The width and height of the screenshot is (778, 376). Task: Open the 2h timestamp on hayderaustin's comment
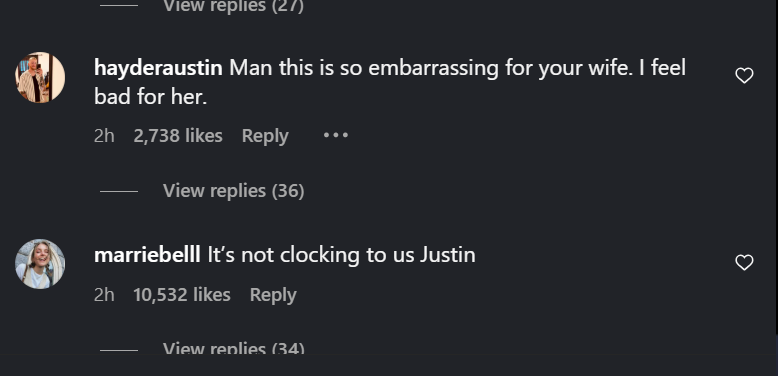[104, 135]
